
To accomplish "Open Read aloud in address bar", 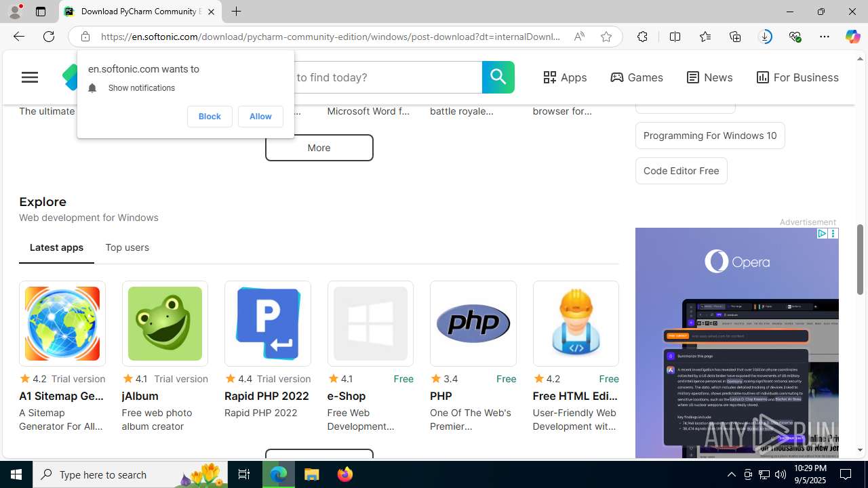I will [579, 37].
